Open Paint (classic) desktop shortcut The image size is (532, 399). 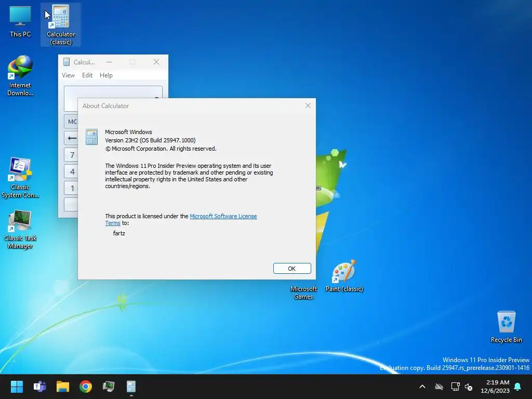[x=344, y=276]
